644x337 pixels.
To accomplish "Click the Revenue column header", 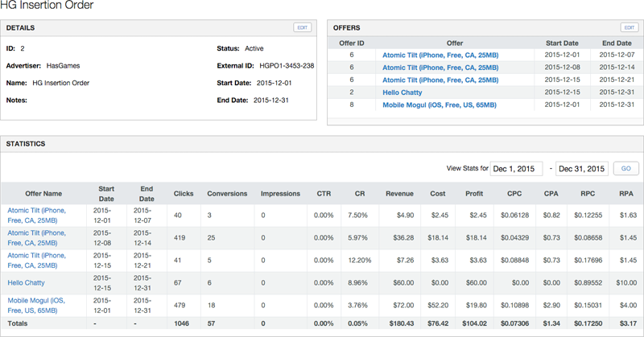I will (x=399, y=194).
